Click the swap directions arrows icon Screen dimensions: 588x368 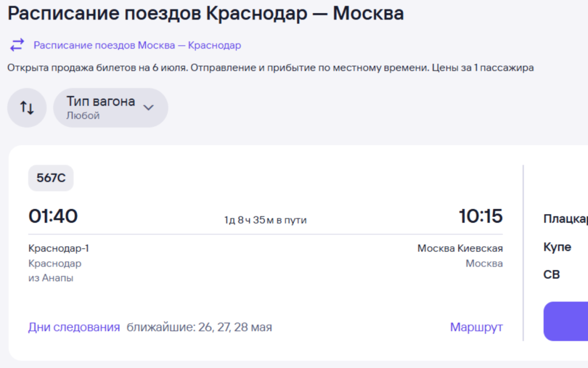tap(17, 44)
